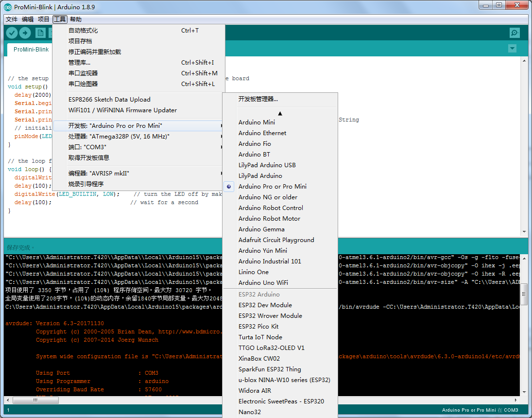Click the console scrollbar up arrow
532x418 pixels.
pos(525,259)
